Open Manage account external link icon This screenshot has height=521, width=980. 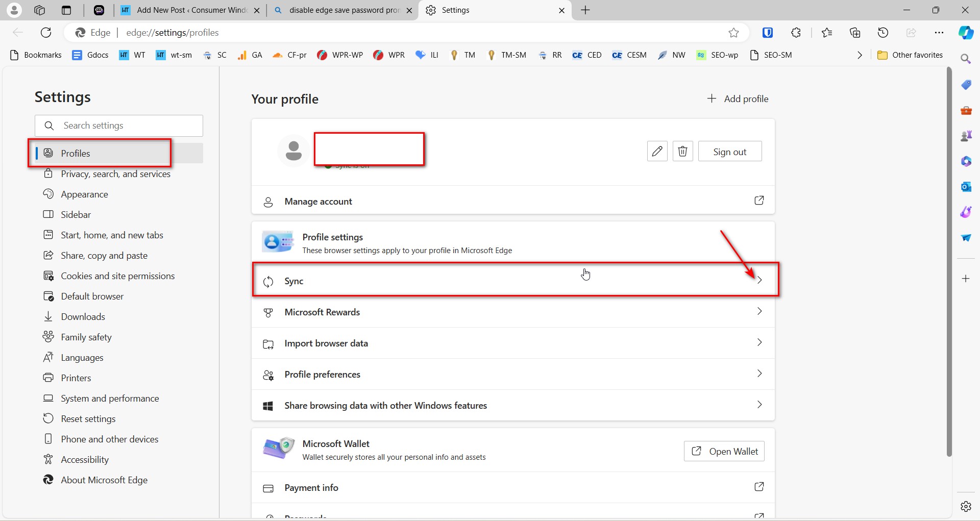coord(759,201)
